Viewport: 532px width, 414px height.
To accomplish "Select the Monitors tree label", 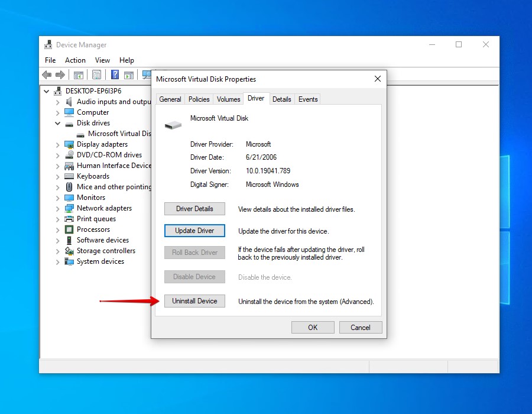I will click(91, 197).
